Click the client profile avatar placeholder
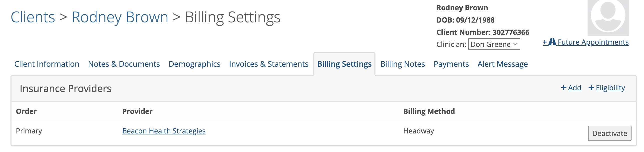 [608, 18]
